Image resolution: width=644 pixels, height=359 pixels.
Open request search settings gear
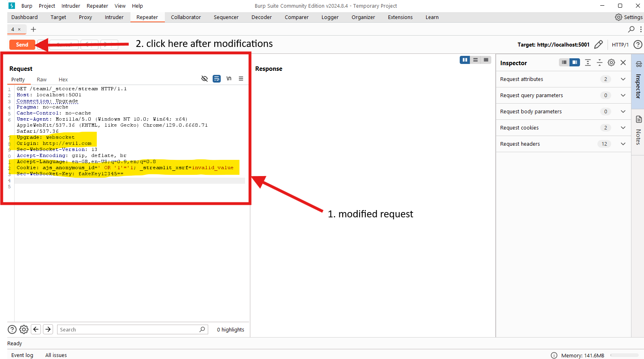coord(24,329)
